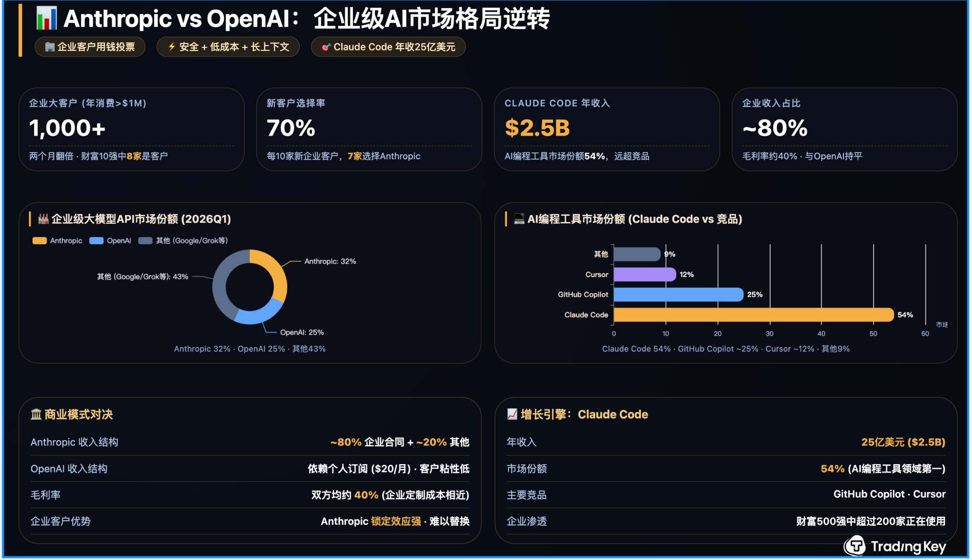Click the purple Cursor 12% bar
The width and height of the screenshot is (972, 560).
(x=645, y=275)
